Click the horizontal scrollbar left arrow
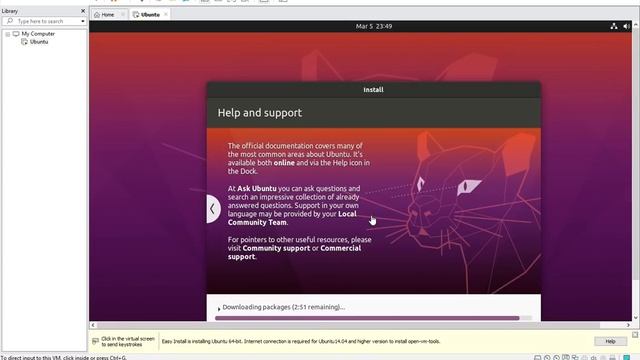The width and height of the screenshot is (640, 360). coord(93,325)
